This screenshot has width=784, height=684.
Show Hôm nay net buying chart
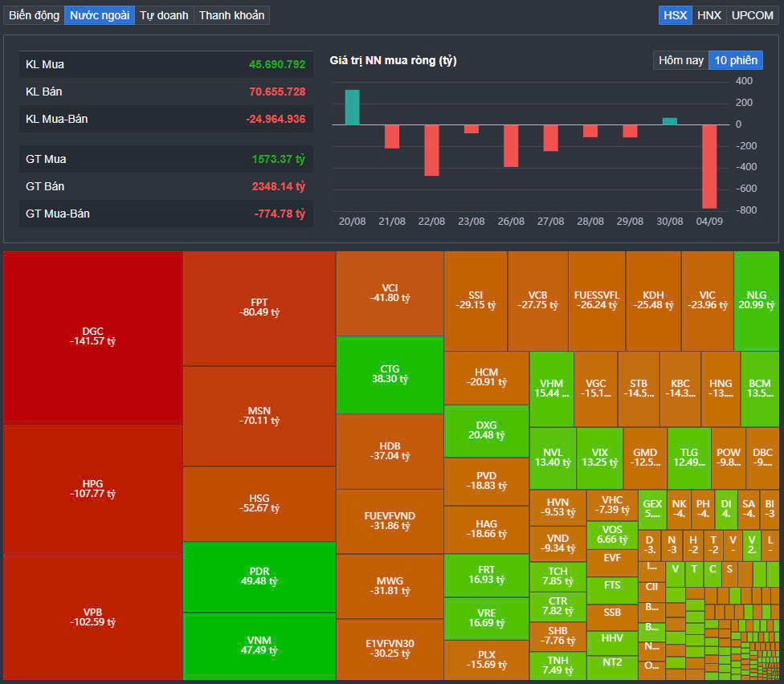click(x=681, y=60)
